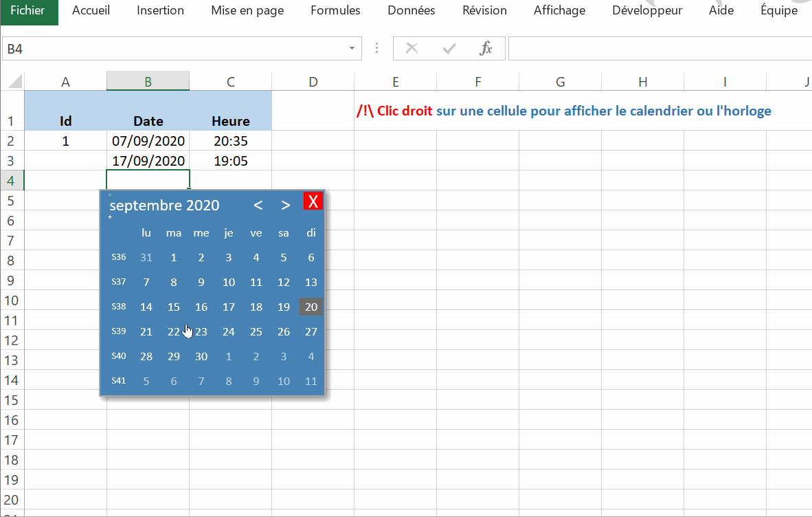Advance calendar to octobre with the > arrow
This screenshot has height=517, width=812.
pos(285,205)
